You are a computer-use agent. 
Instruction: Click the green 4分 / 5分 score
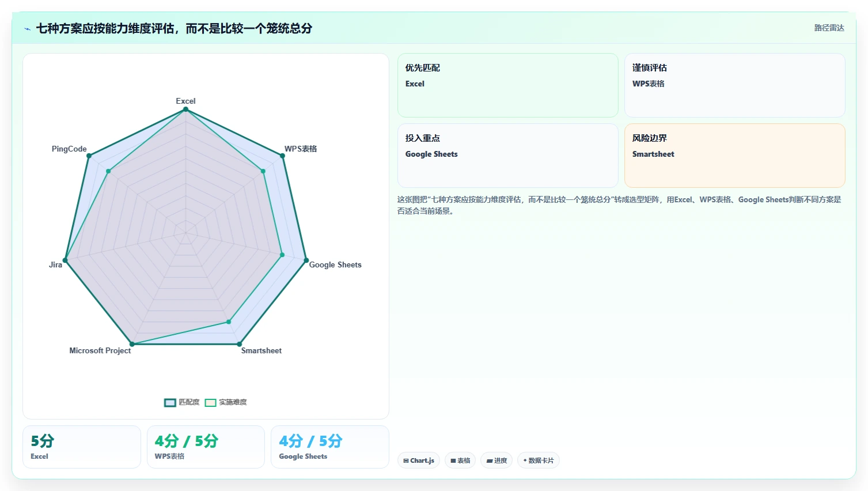pos(187,441)
